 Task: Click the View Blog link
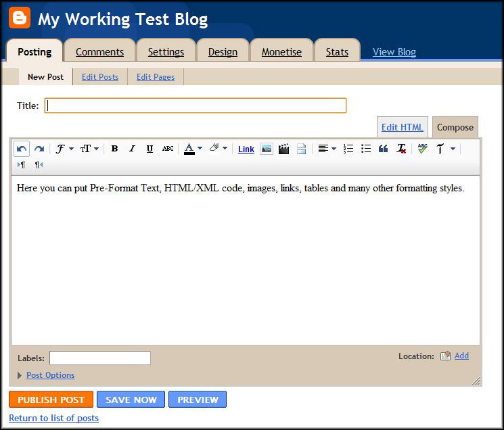tap(394, 51)
